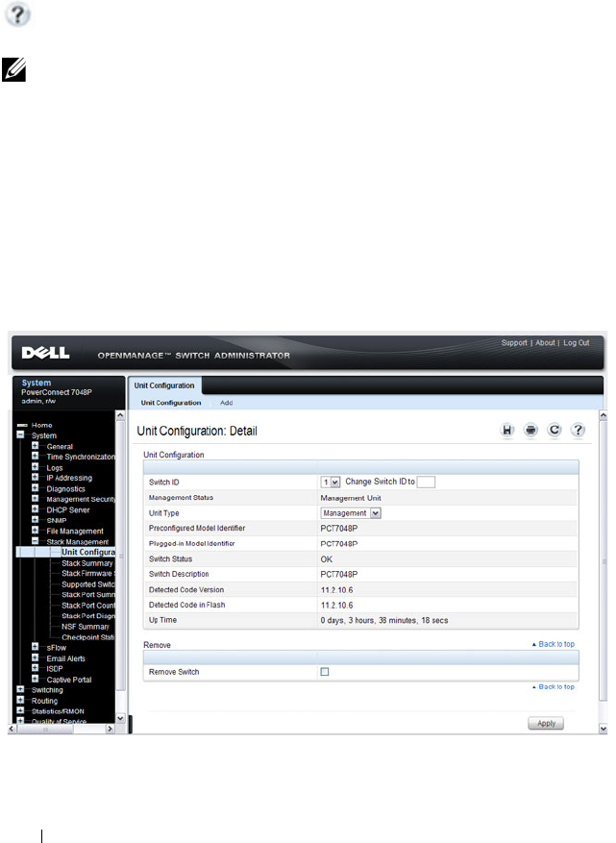Expand the Switching tree node
Image resolution: width=616 pixels, height=843 pixels.
click(x=20, y=689)
